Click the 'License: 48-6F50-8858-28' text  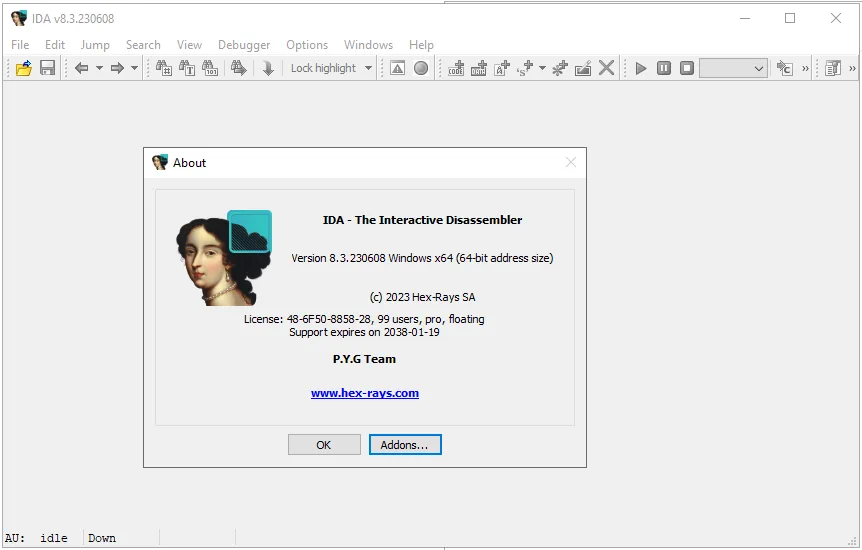[364, 319]
